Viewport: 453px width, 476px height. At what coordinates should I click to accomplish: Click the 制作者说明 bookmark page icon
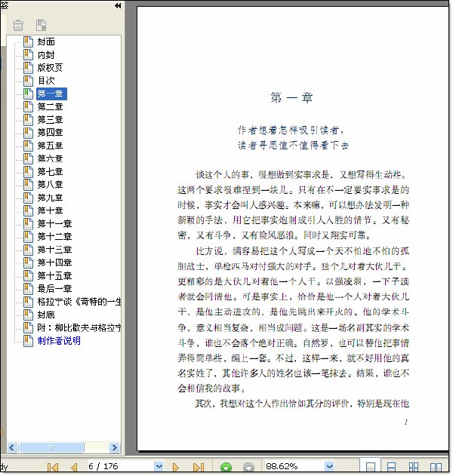tap(28, 341)
